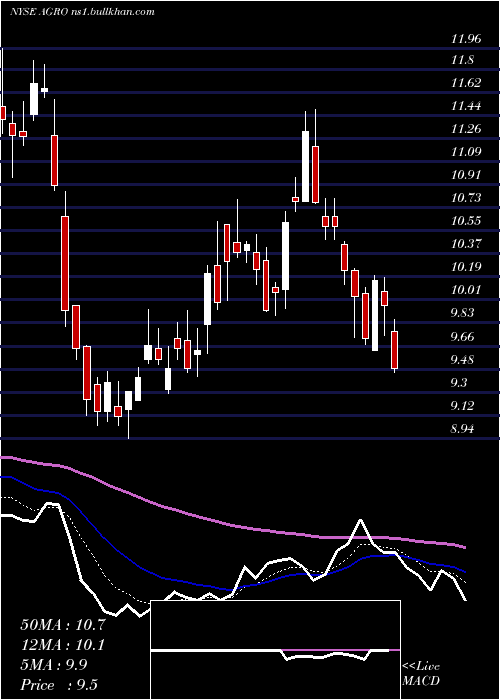
Task: Click the 11.44 price level label
Action: click(x=467, y=106)
